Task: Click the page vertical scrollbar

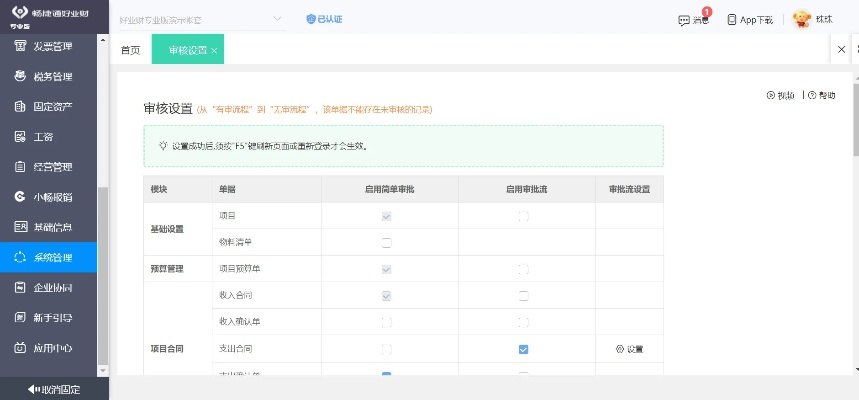Action: click(x=855, y=130)
